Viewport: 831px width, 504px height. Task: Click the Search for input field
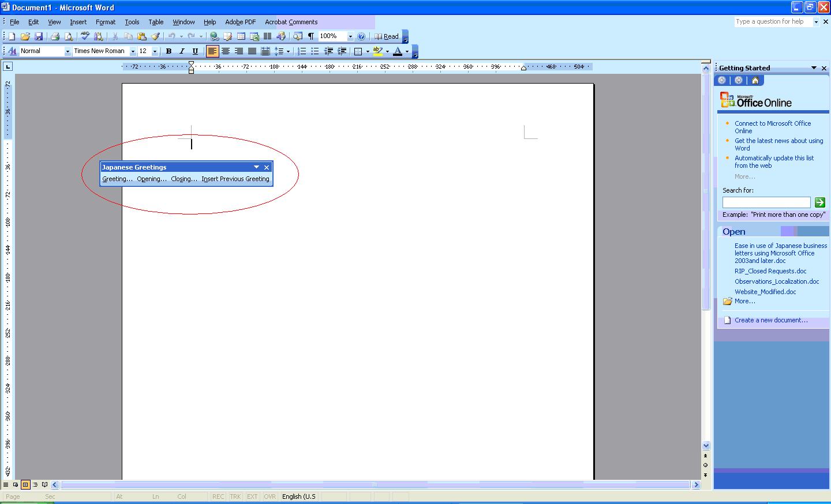766,202
